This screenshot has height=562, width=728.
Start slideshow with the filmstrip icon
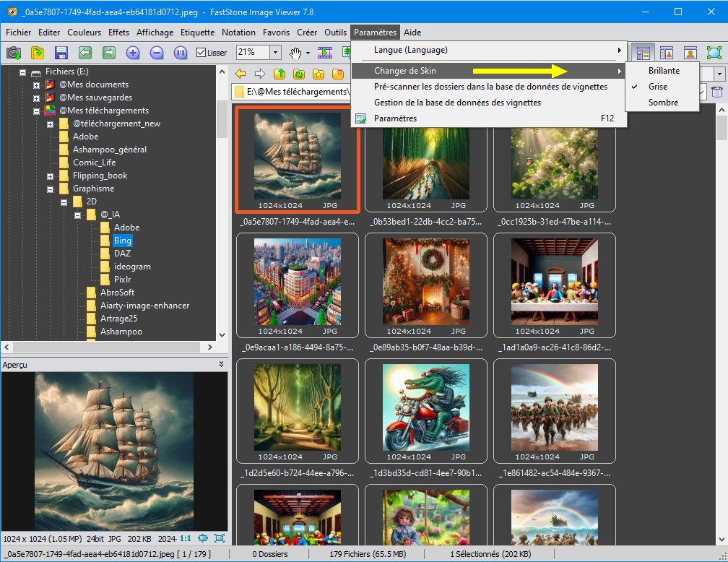tap(325, 53)
